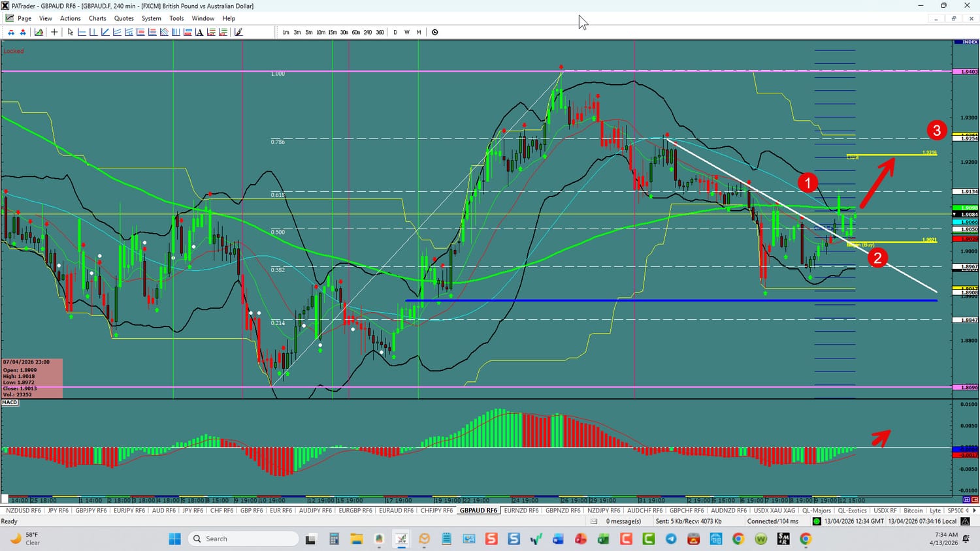Select the crosshair cursor tool
This screenshot has width=980, height=551.
54,32
